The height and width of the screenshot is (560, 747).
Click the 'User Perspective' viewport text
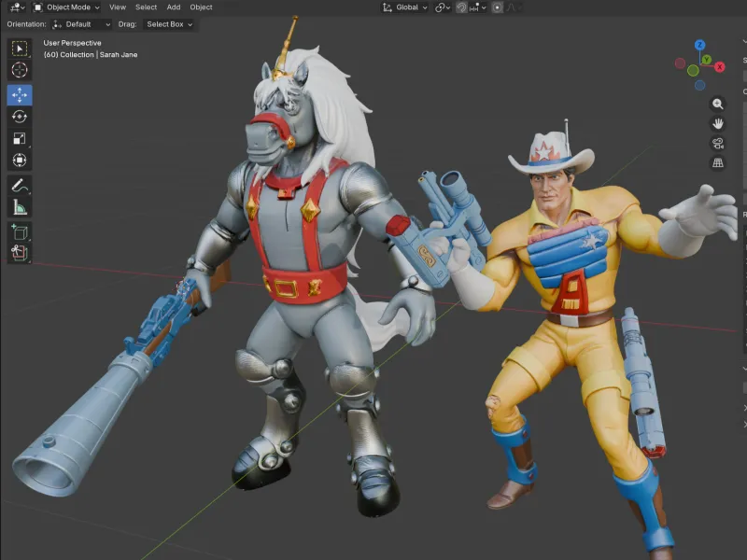tap(72, 43)
